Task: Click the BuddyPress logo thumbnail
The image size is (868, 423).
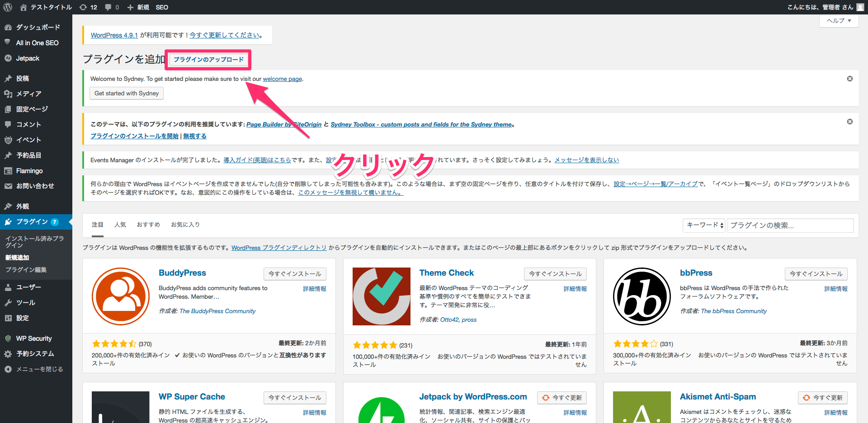Action: pos(121,296)
